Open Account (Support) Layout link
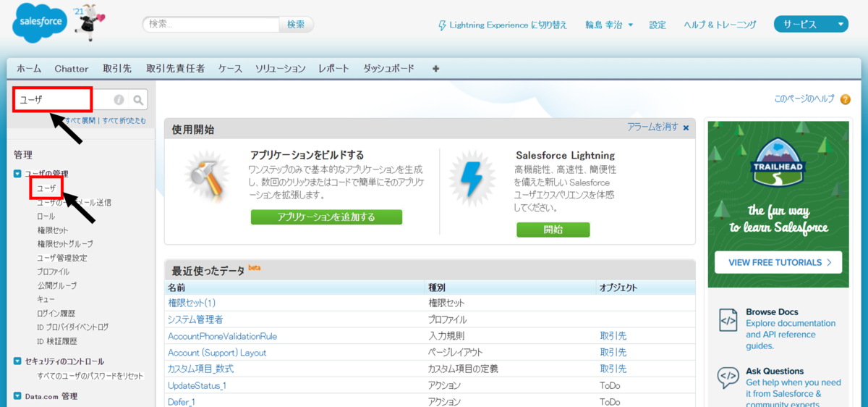The height and width of the screenshot is (407, 868). (x=217, y=353)
